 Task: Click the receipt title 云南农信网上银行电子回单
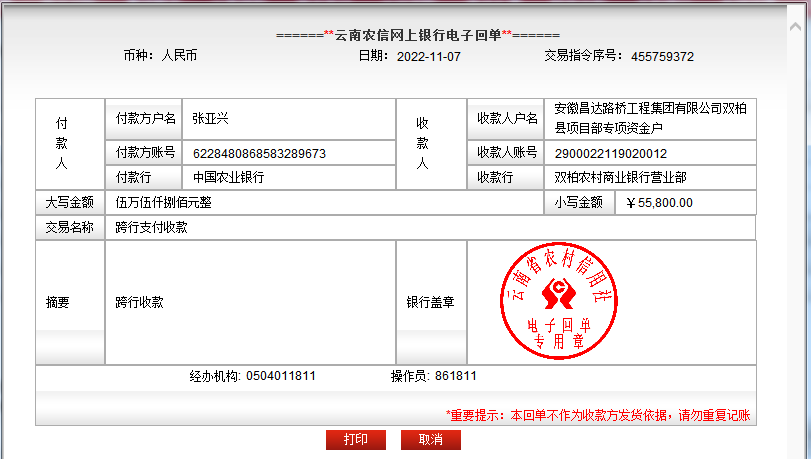tap(417, 34)
